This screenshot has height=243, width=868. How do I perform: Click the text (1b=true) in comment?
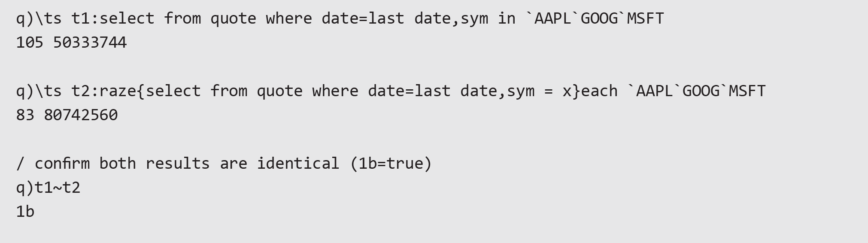point(391,164)
